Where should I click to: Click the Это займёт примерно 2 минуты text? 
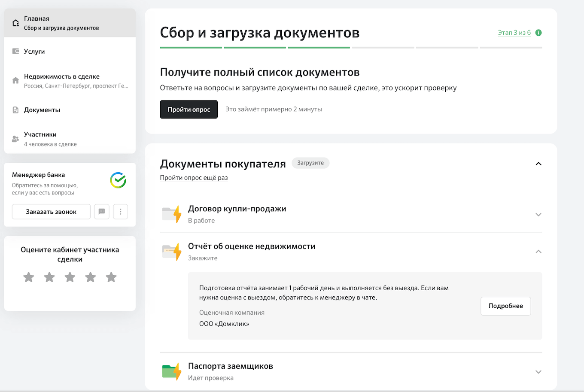[274, 109]
